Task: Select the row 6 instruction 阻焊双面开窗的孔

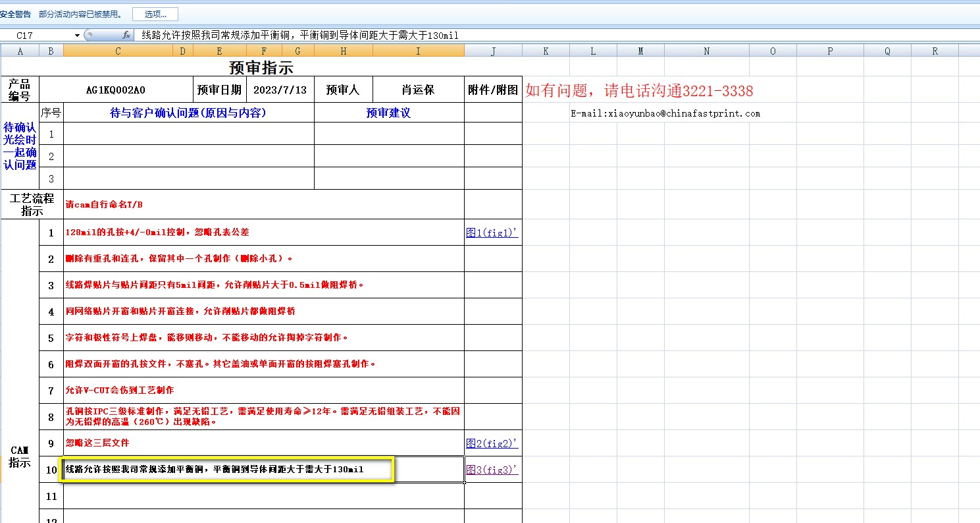Action: [264, 364]
